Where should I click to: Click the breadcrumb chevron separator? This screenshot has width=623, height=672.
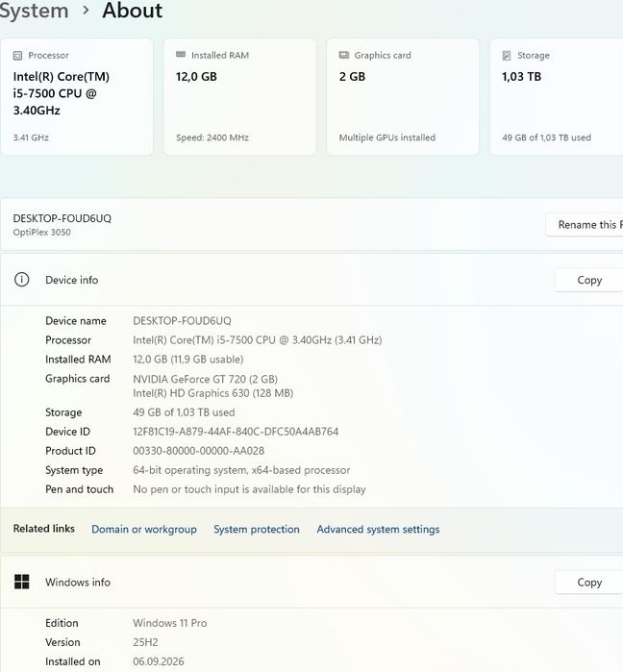(x=86, y=10)
